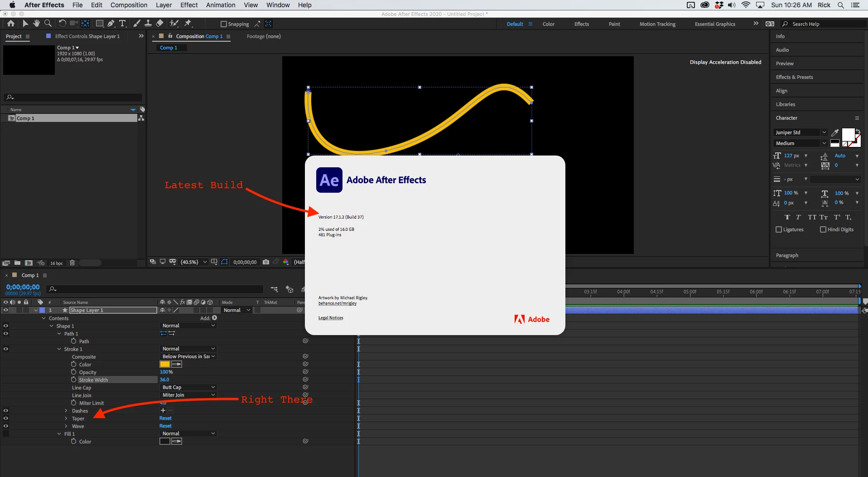Switch to the Essential Graphics workspace
Viewport: 868px width, 477px height.
[715, 24]
